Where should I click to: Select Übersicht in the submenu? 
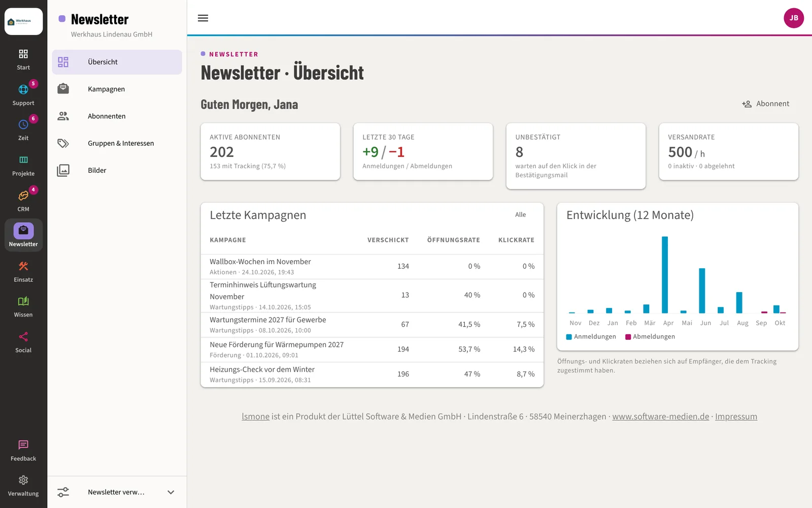click(117, 62)
